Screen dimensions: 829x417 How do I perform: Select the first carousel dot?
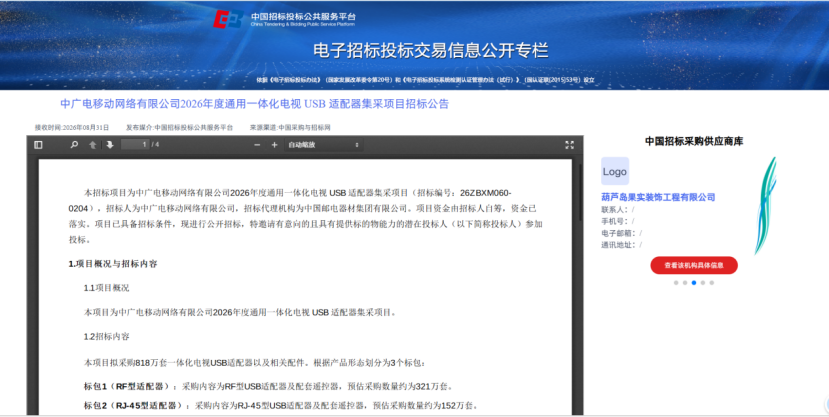point(676,283)
